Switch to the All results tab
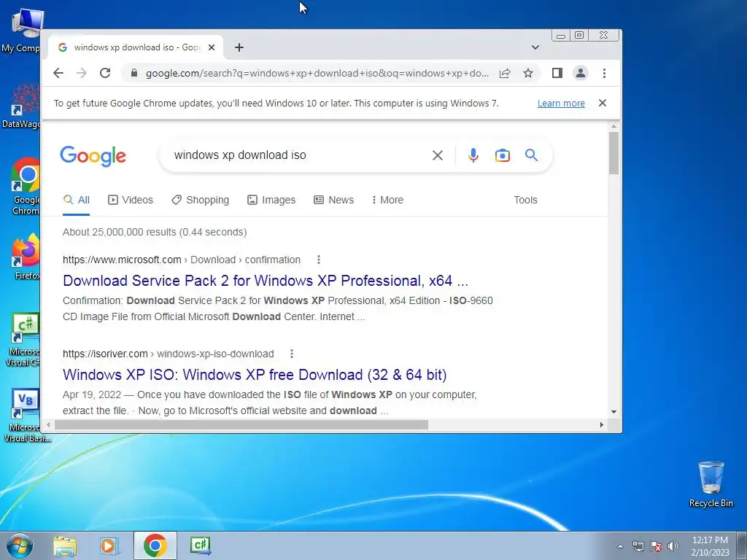Screen dimensions: 747x560 click(x=76, y=200)
